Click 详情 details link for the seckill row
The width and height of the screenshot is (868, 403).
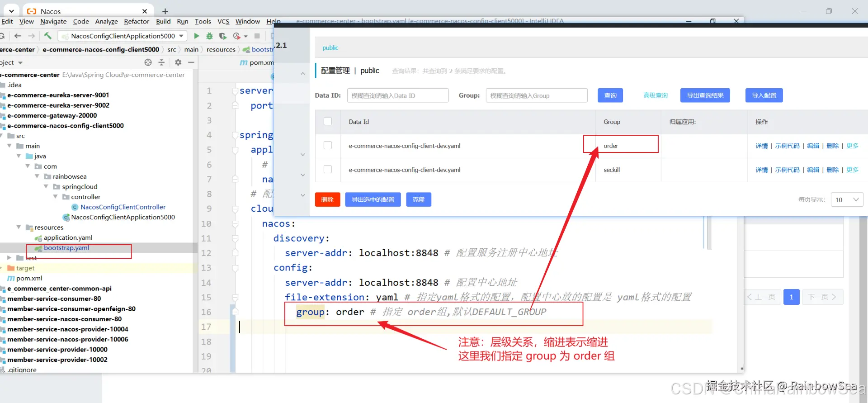click(x=762, y=170)
